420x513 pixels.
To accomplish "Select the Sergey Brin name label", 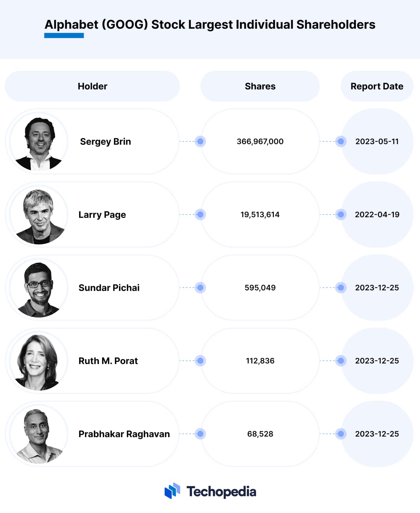I will tap(105, 141).
